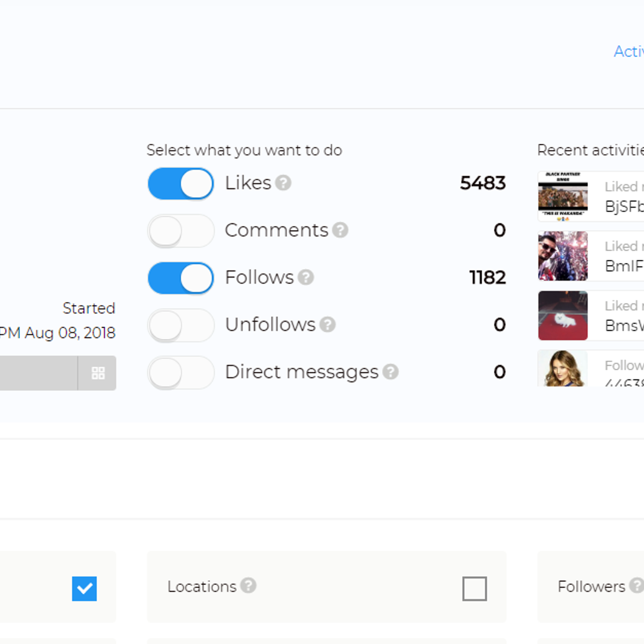This screenshot has height=644, width=644.
Task: Click the Likes count 5483
Action: point(483,183)
